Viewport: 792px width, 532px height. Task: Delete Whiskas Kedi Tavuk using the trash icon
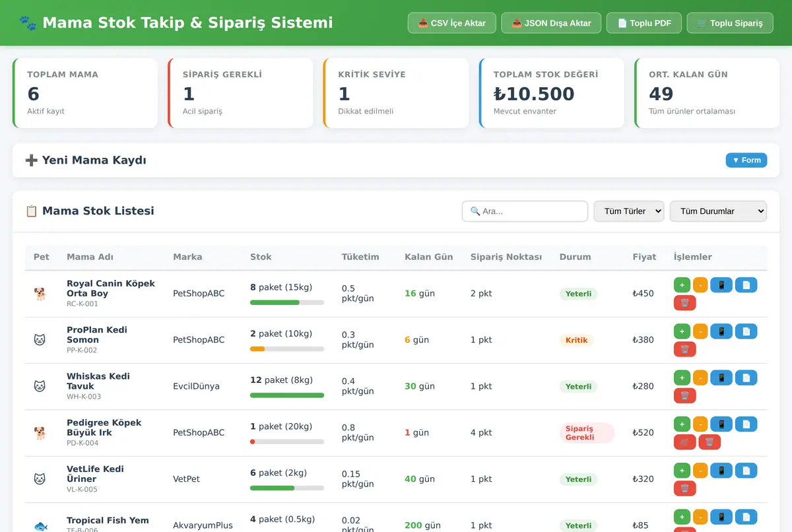(684, 395)
